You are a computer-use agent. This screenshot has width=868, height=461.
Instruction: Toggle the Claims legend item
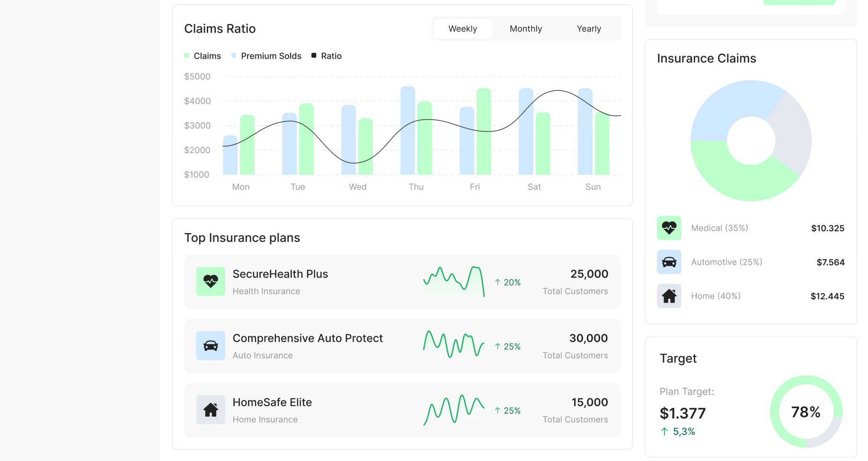tap(203, 55)
